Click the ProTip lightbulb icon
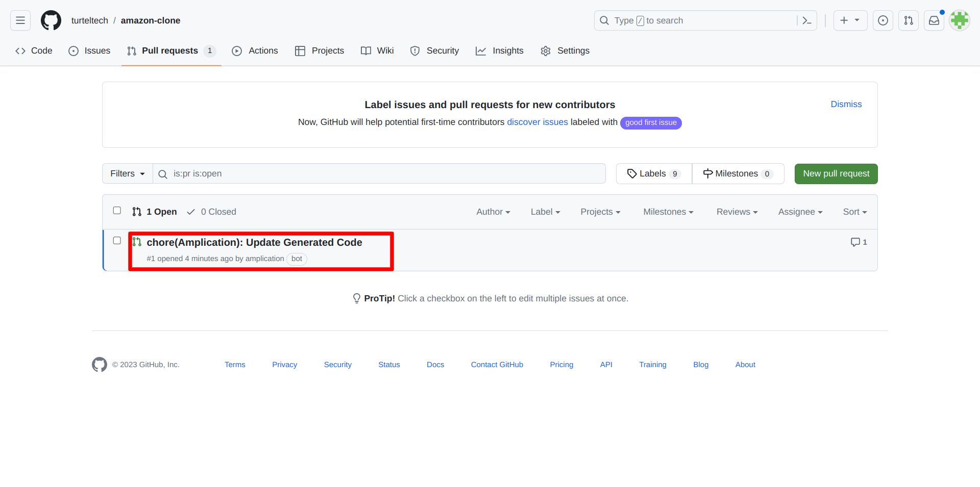The width and height of the screenshot is (980, 487). 356,298
